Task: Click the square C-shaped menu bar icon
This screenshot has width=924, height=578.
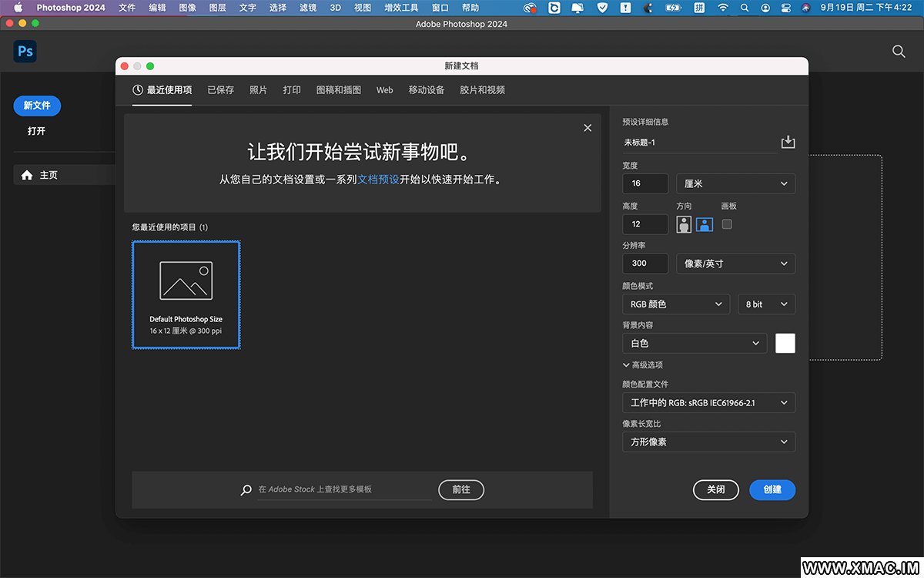Action: [554, 8]
